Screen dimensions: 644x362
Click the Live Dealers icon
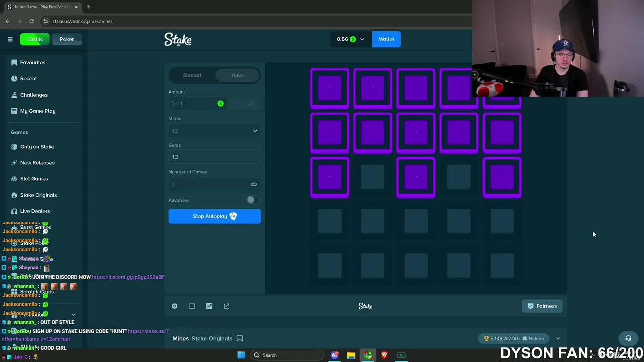click(x=14, y=211)
